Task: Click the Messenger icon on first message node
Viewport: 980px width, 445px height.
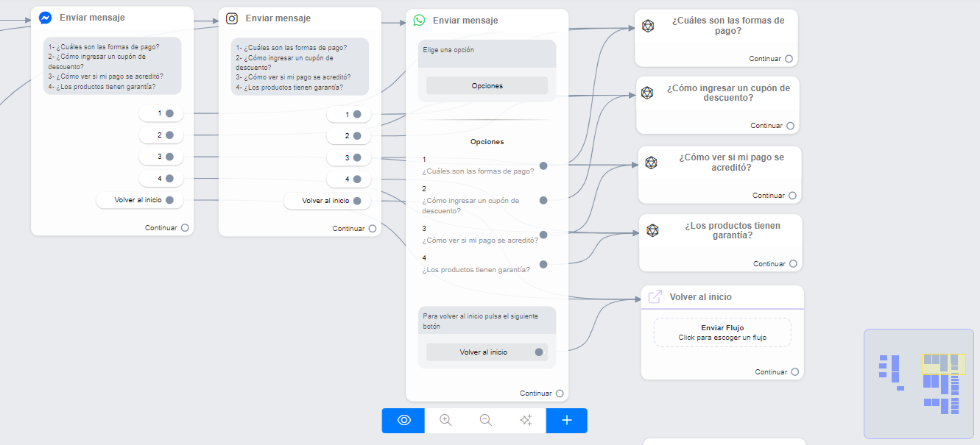Action: tap(45, 18)
